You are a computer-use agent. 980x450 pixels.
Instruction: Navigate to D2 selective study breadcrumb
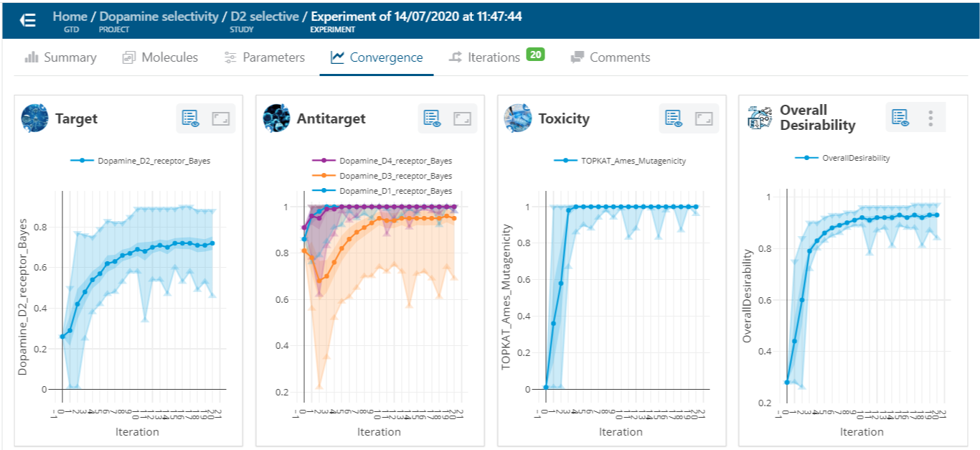pos(264,16)
